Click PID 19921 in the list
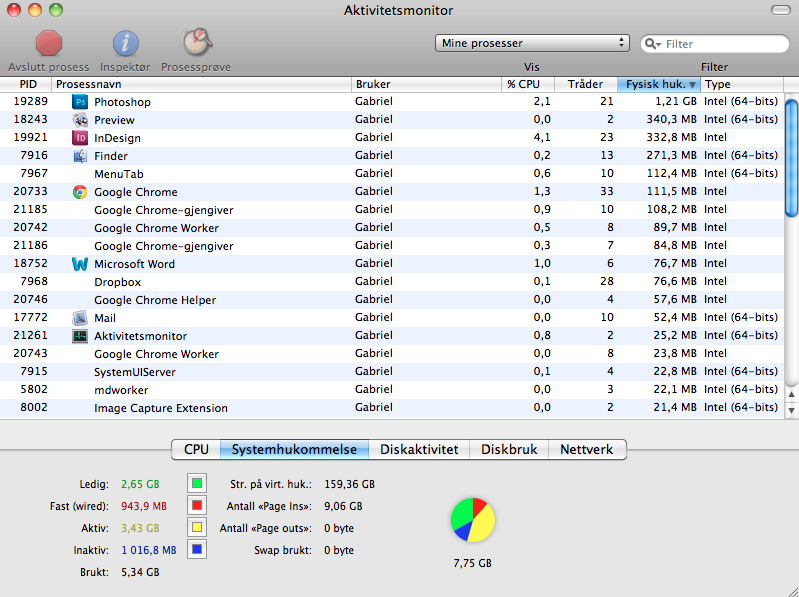The image size is (799, 597). 31,137
